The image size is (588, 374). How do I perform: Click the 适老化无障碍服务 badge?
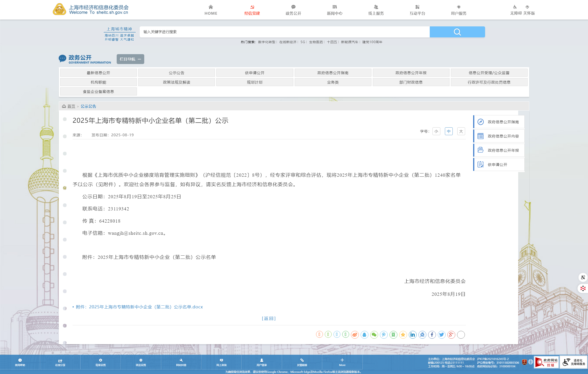click(x=574, y=362)
